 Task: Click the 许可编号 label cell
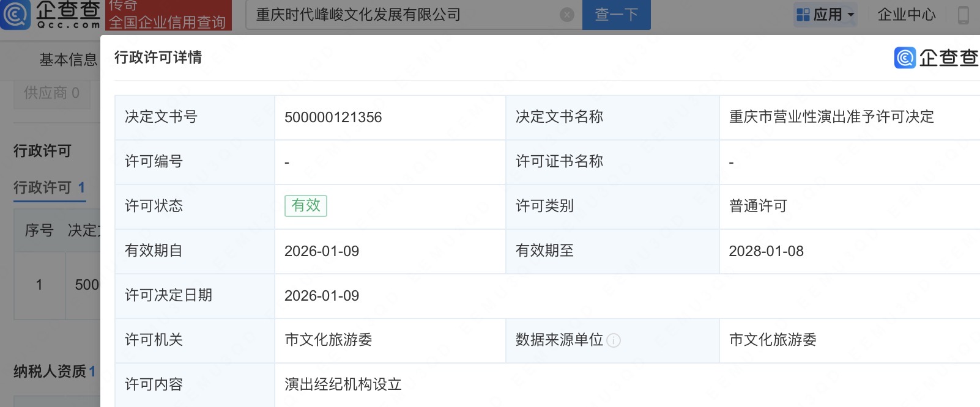[x=195, y=162]
